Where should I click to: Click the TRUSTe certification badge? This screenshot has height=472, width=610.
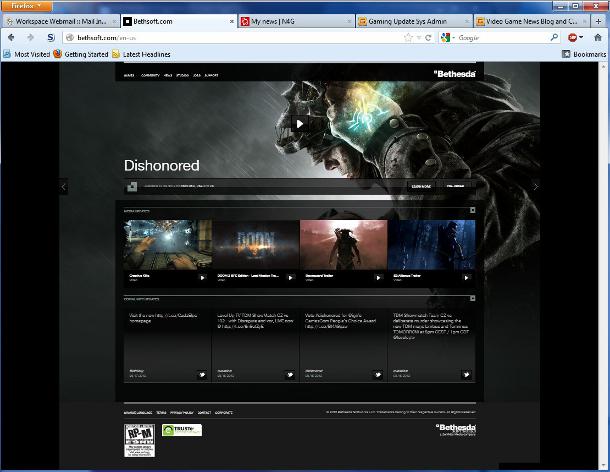point(182,430)
